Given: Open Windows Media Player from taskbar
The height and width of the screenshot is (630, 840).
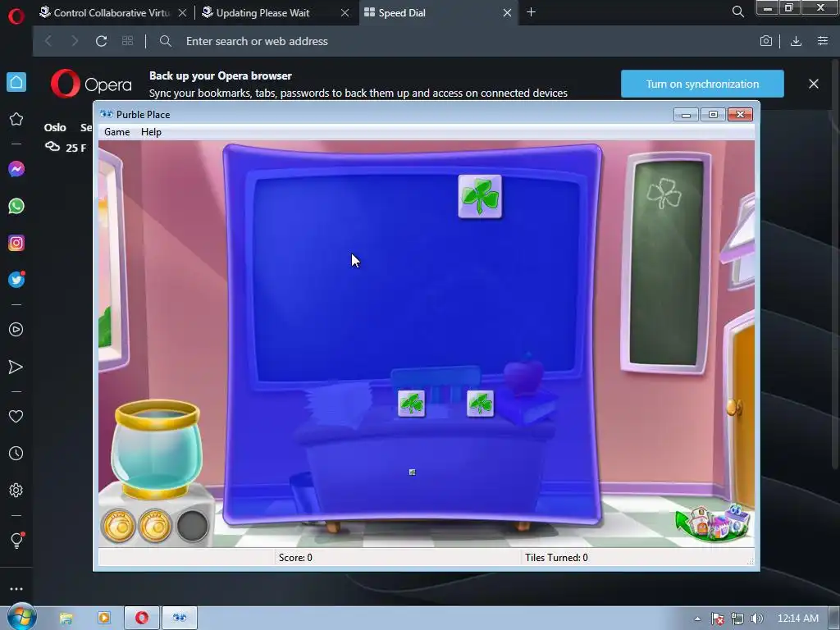Looking at the screenshot, I should click(x=104, y=619).
